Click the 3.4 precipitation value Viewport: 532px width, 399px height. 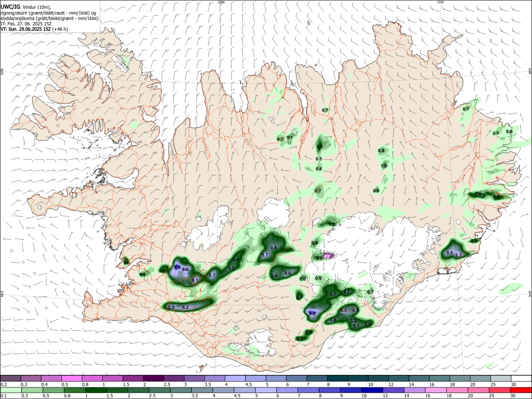point(274,276)
